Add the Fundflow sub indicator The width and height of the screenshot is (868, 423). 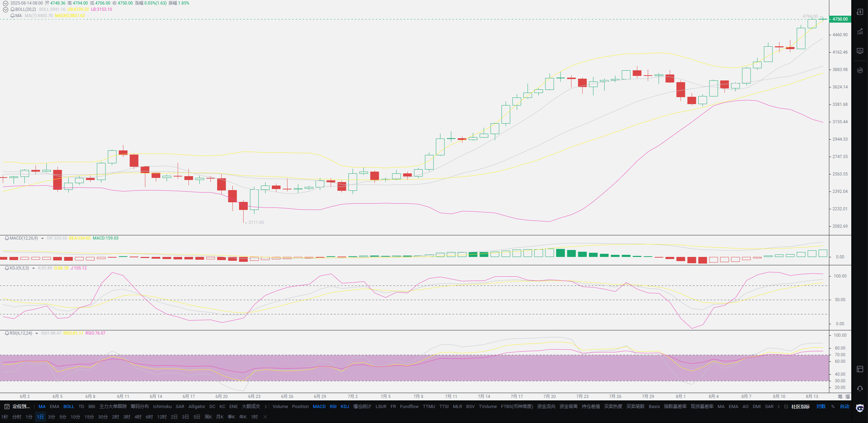[409, 407]
